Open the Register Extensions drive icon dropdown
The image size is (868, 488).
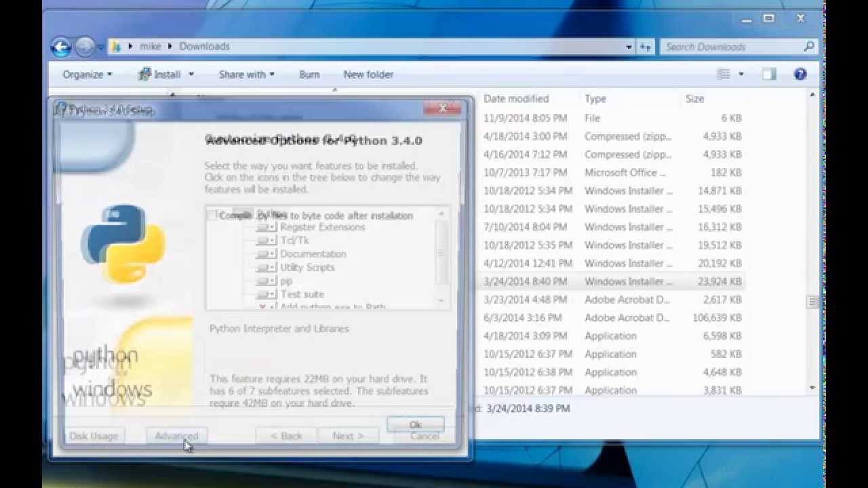(x=266, y=227)
